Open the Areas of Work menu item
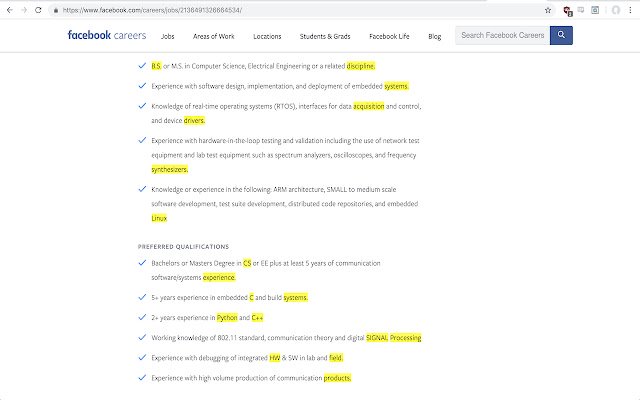Screen dimensions: 640x400 click(x=213, y=36)
